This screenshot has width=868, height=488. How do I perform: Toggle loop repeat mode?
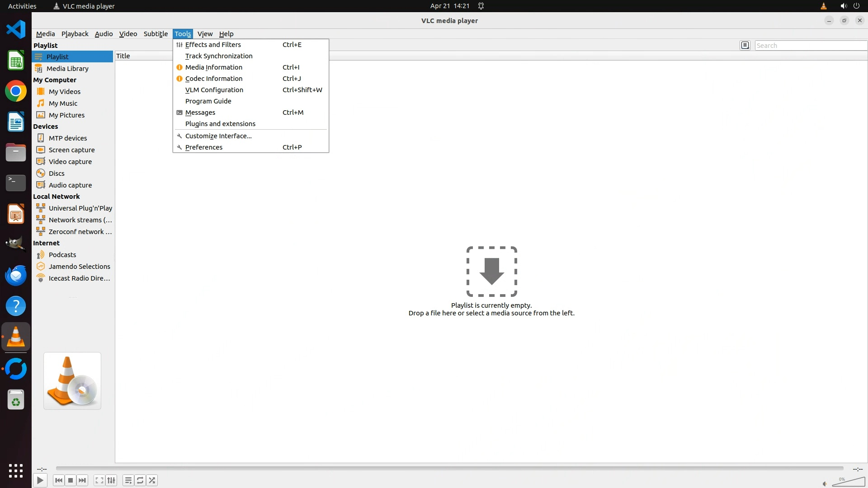[140, 480]
